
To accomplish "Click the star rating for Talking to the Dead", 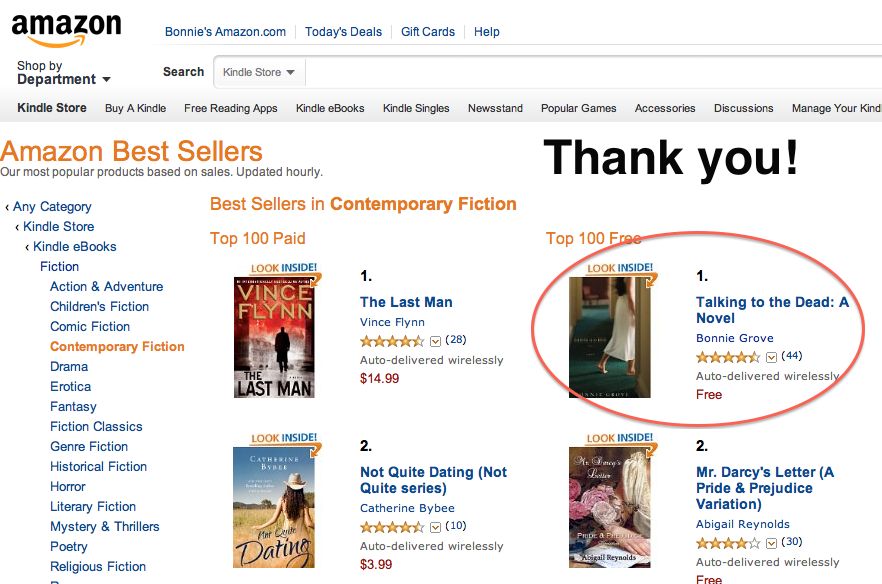I will tap(727, 357).
